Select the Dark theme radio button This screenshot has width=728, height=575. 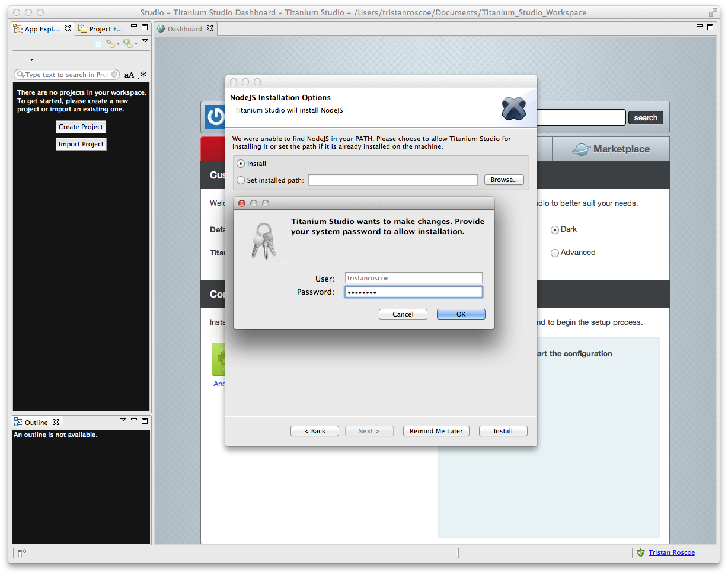coord(555,230)
